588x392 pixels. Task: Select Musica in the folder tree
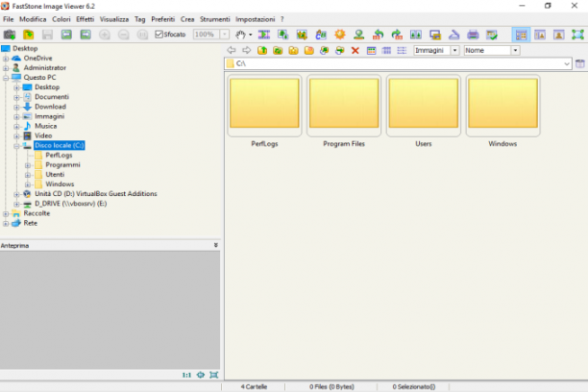point(46,126)
